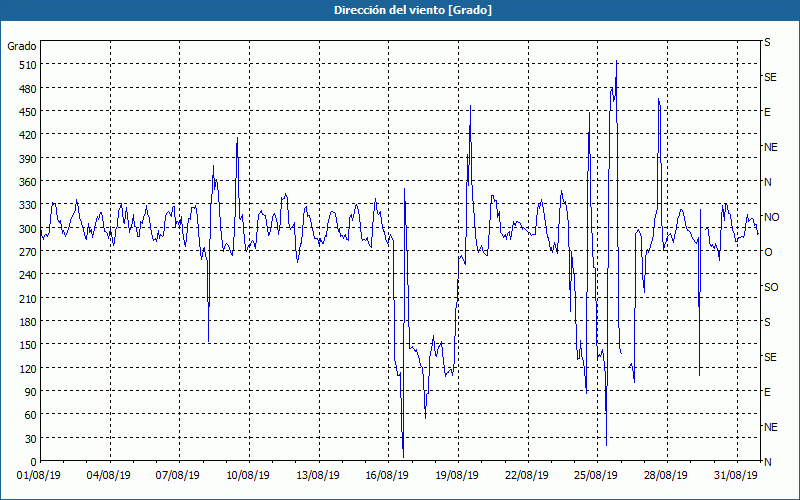
Task: Select the 0 value on the y-axis
Action: click(33, 462)
